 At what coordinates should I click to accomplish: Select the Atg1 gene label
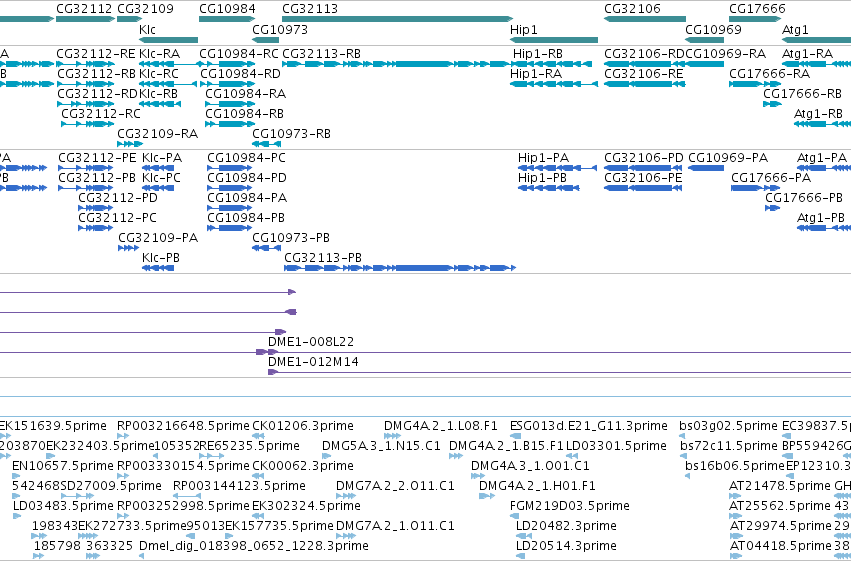click(795, 29)
